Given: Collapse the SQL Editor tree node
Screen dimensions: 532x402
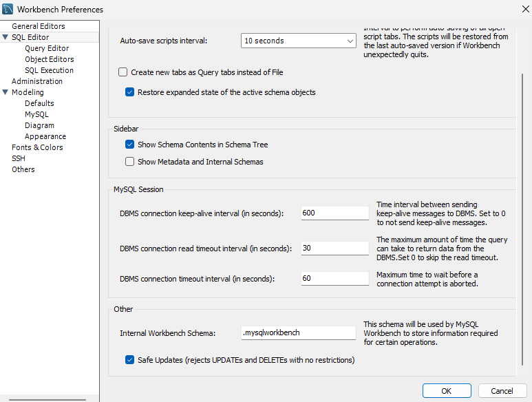Looking at the screenshot, I should 5,37.
